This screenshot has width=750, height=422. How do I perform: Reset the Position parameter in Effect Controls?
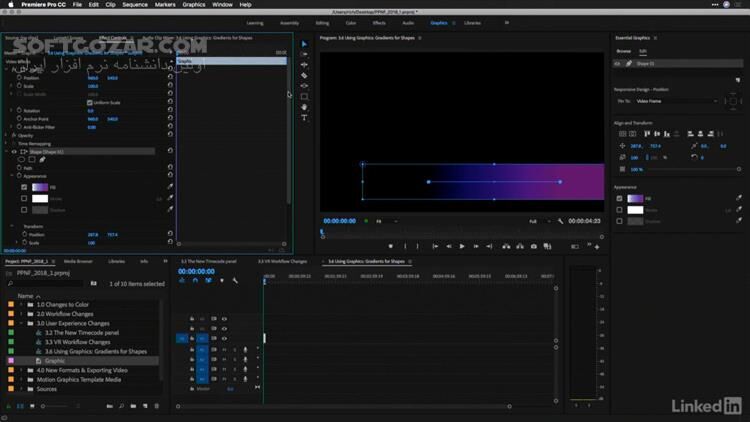pos(170,77)
